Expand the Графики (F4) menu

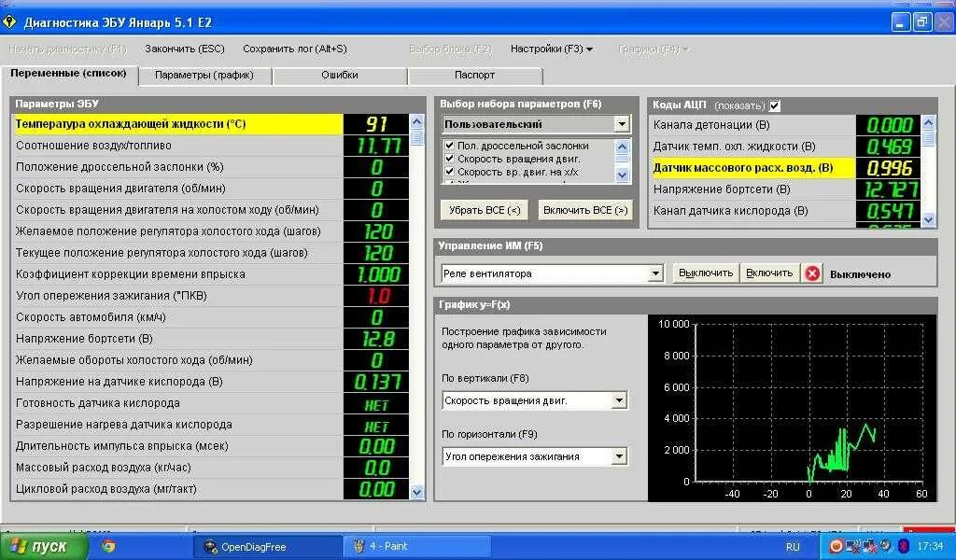pyautogui.click(x=653, y=49)
